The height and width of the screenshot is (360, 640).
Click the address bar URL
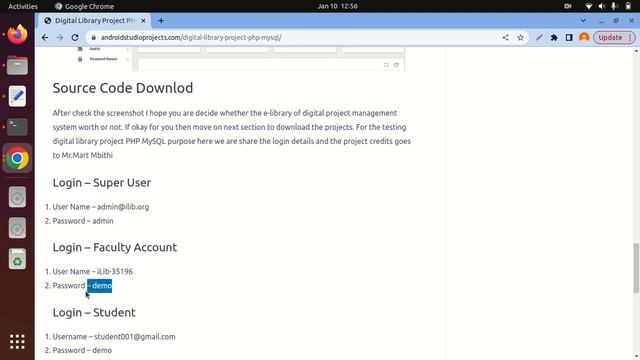(191, 38)
